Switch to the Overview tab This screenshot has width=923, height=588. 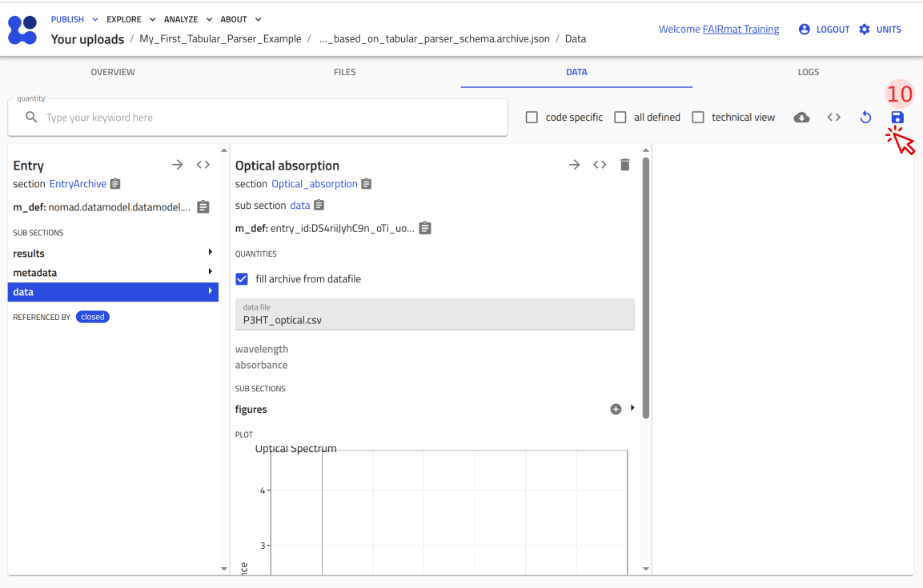113,72
